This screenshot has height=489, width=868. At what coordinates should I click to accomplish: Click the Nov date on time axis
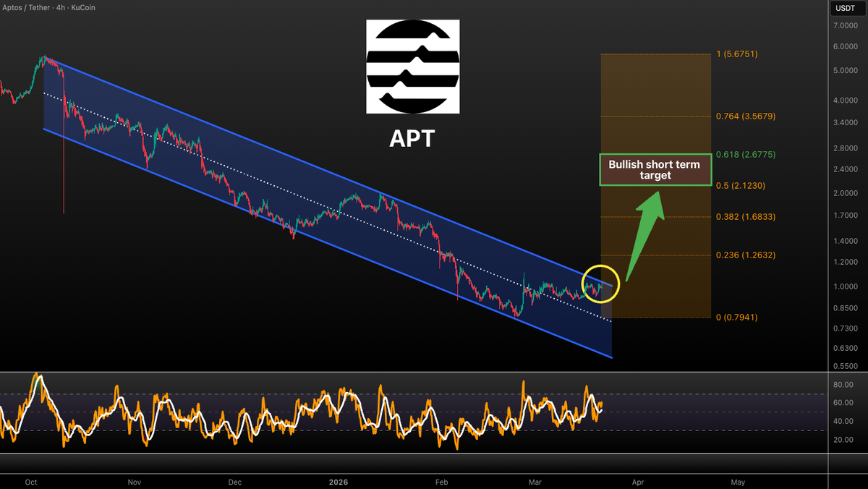pos(134,482)
